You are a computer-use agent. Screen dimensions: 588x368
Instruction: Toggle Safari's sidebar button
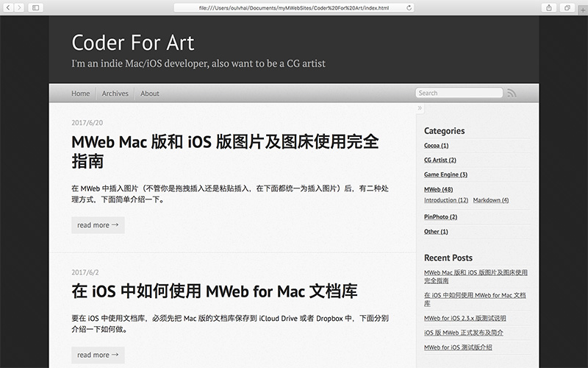coord(35,7)
